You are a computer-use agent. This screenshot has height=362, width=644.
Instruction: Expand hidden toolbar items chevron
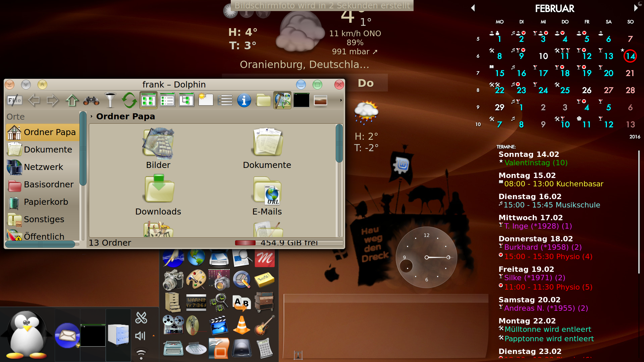point(341,100)
